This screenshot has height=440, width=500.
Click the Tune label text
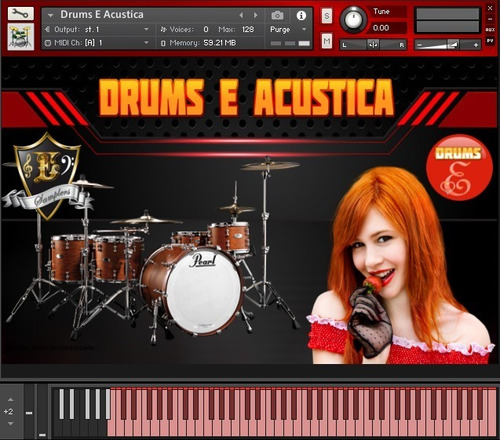(381, 11)
